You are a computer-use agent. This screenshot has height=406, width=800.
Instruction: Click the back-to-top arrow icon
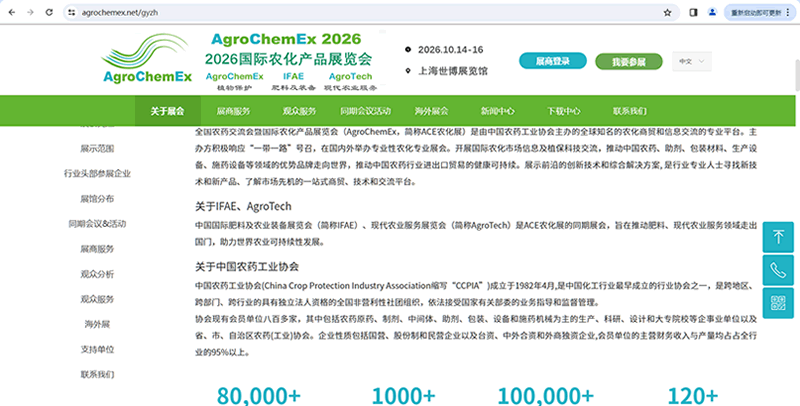(x=780, y=238)
